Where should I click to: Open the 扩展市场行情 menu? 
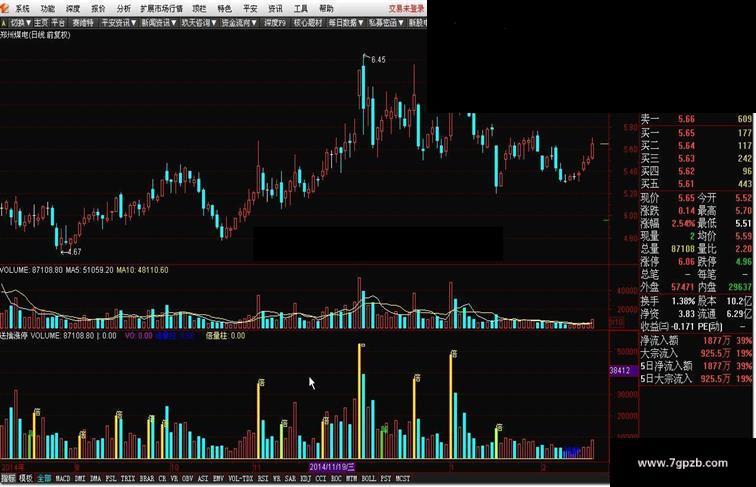point(162,9)
